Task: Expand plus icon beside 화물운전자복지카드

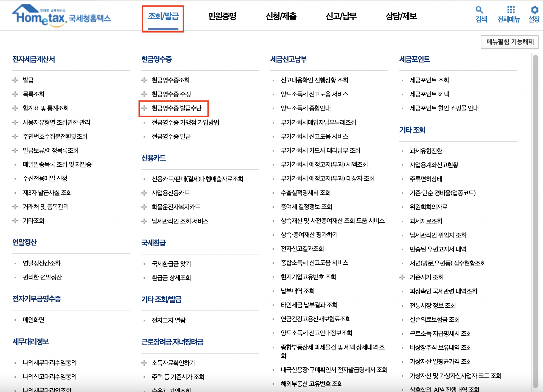Action: (x=144, y=207)
